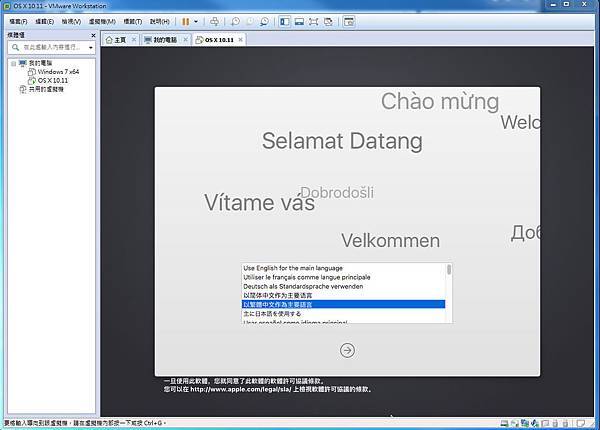Open the power options arrow beside pause
Image resolution: width=600 pixels, height=430 pixels.
(x=196, y=22)
